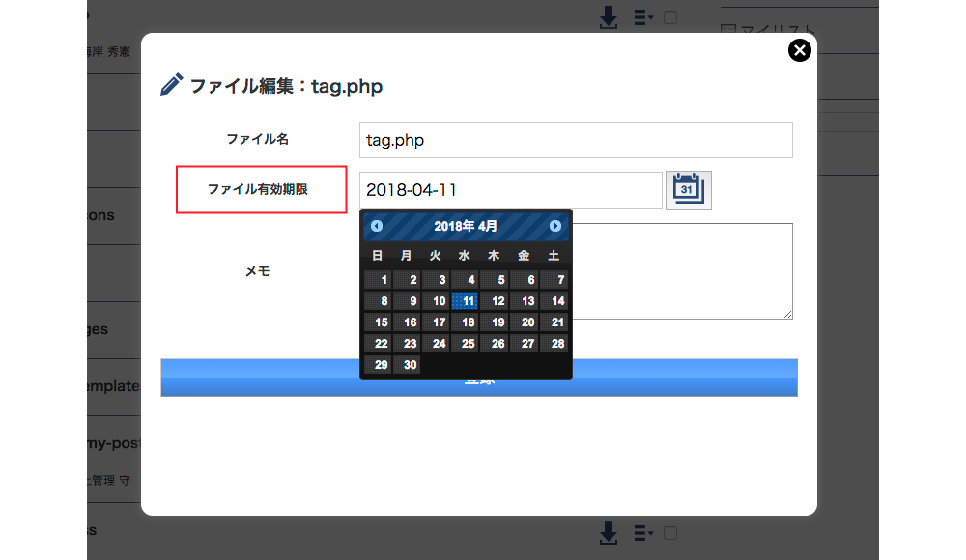Click the ファイル名 label
966x560 pixels.
(258, 139)
